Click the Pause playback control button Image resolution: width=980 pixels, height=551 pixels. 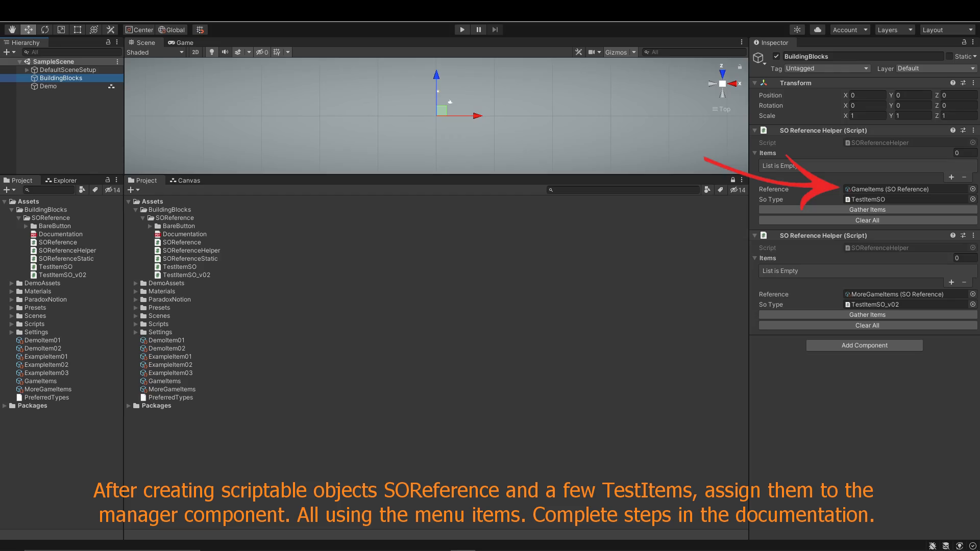[479, 30]
